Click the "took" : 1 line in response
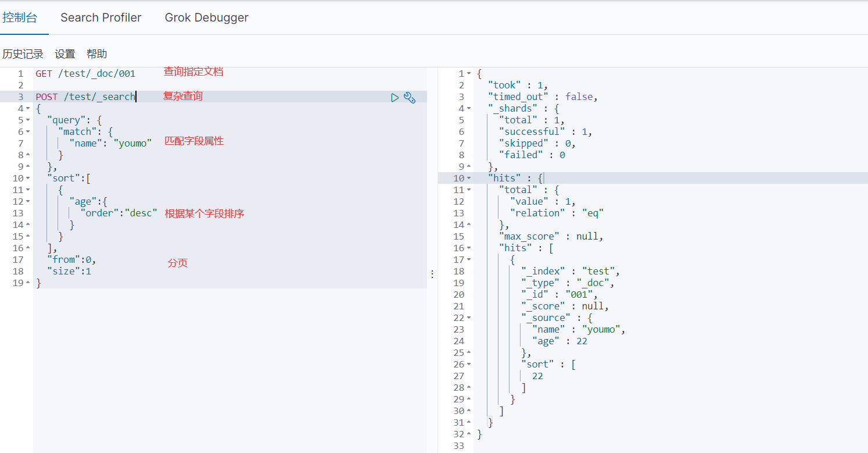 point(518,85)
